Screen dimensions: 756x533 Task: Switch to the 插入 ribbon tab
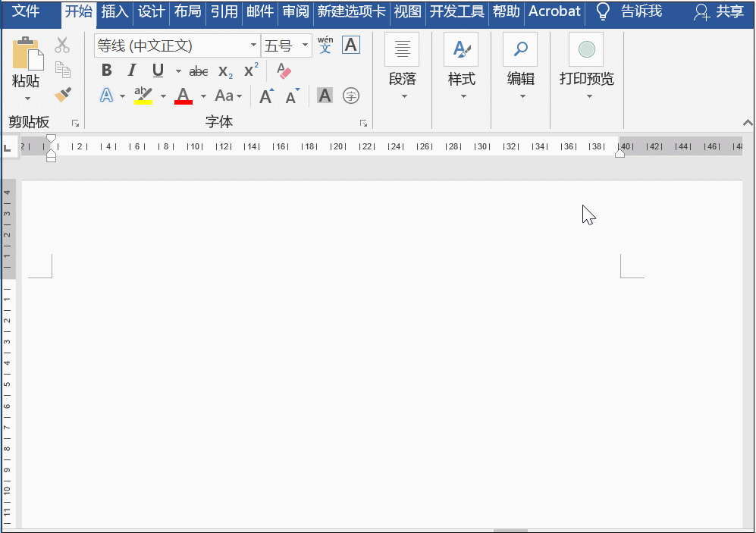pyautogui.click(x=114, y=12)
